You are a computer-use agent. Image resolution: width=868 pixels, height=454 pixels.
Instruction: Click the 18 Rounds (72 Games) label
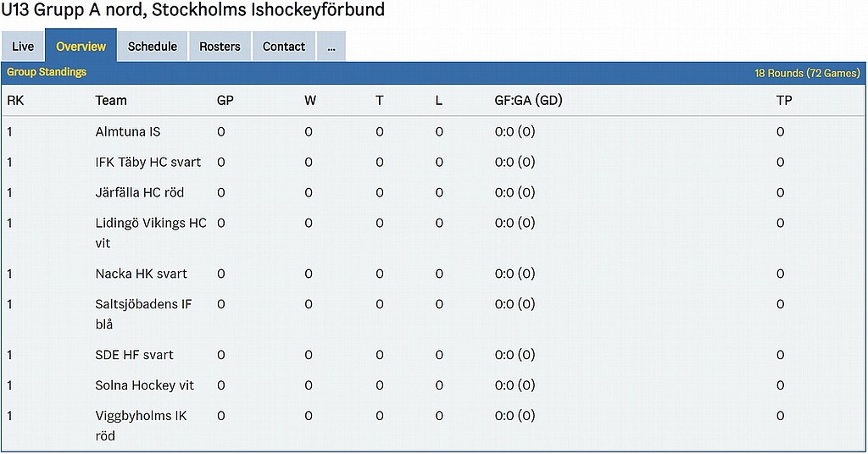point(807,74)
